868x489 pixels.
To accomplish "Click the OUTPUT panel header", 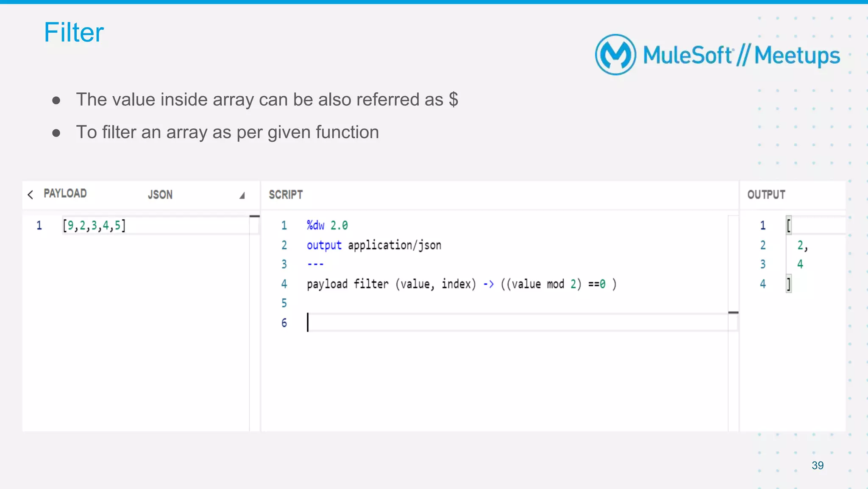I will click(x=766, y=195).
